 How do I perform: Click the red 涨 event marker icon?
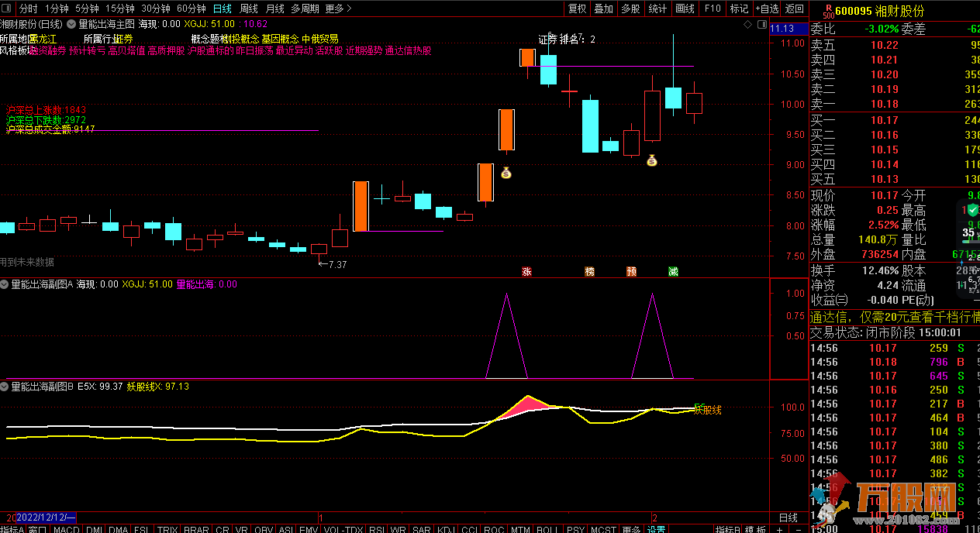click(x=527, y=271)
